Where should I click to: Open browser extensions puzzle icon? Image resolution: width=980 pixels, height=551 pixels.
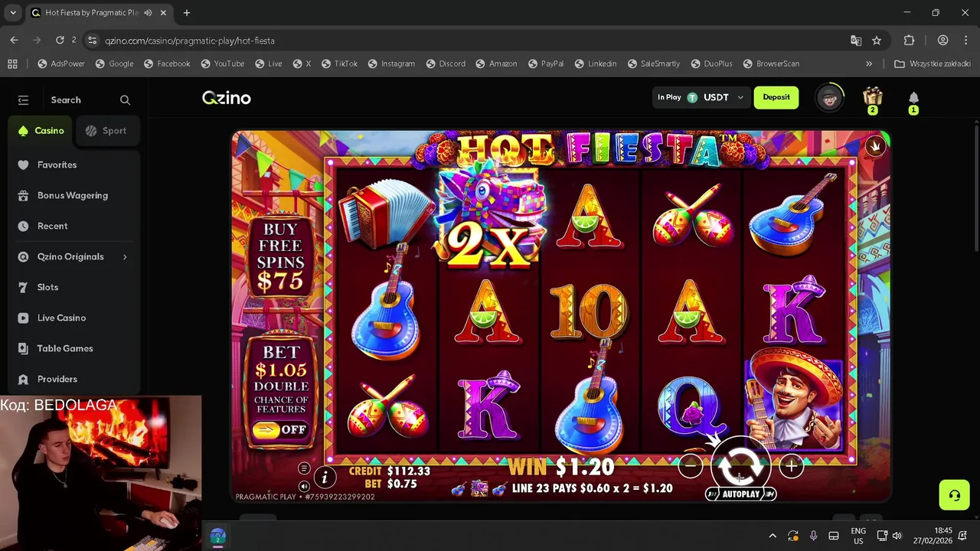click(910, 41)
